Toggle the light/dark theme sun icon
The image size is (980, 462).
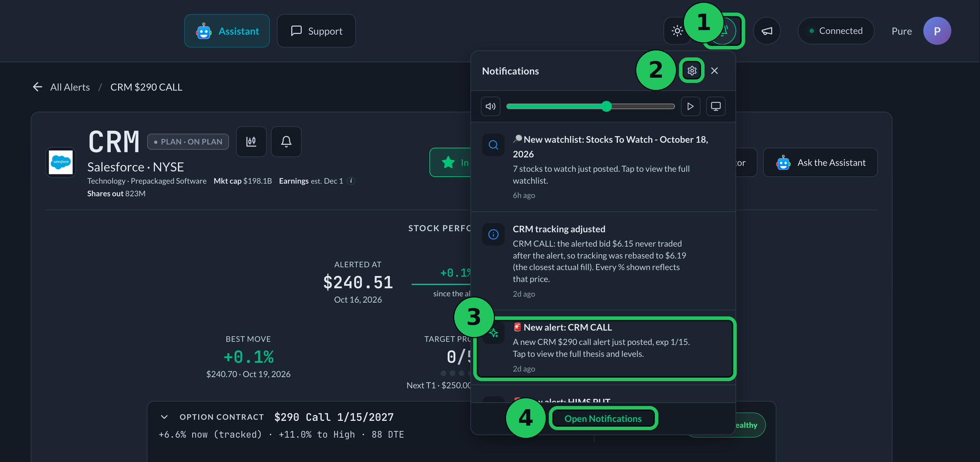677,31
